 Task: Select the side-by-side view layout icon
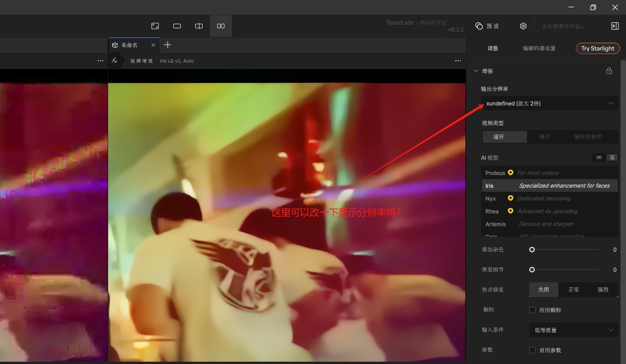point(221,26)
